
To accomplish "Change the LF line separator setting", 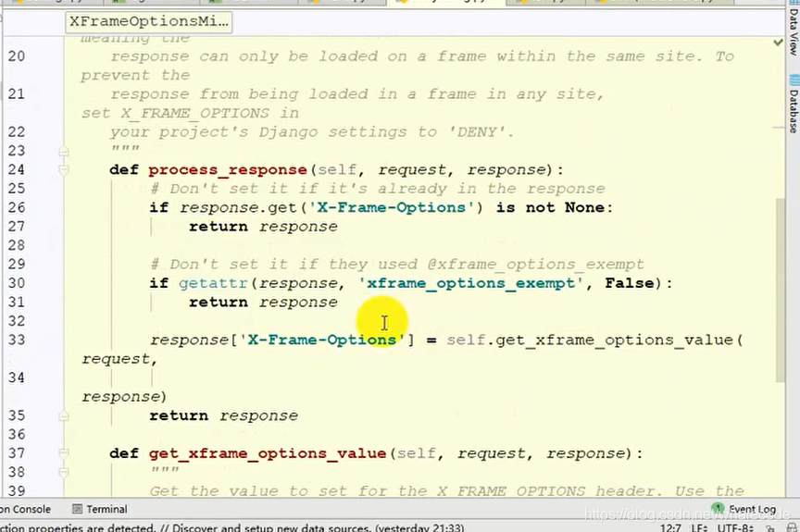I will [x=699, y=527].
